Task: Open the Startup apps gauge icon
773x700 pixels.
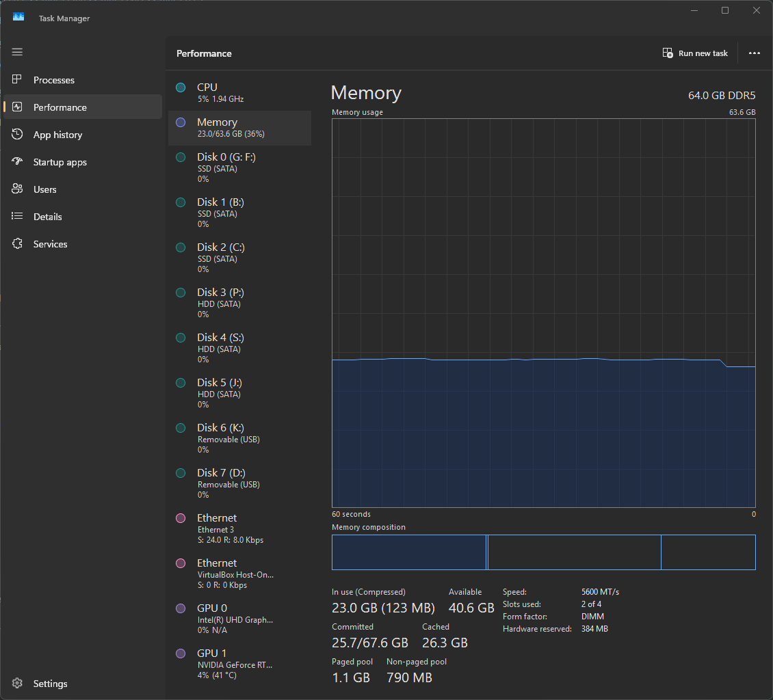Action: pyautogui.click(x=17, y=161)
